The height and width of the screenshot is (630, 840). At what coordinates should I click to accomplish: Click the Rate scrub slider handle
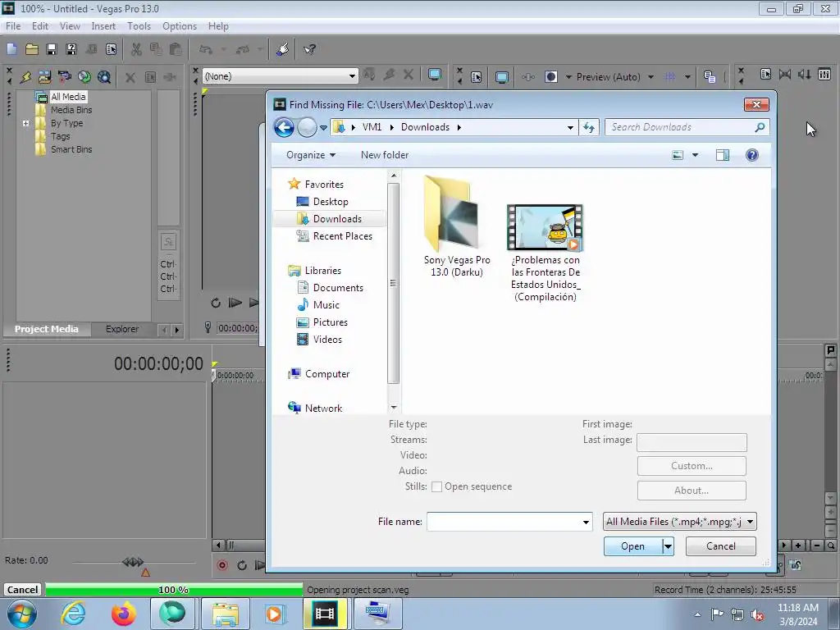tap(132, 562)
